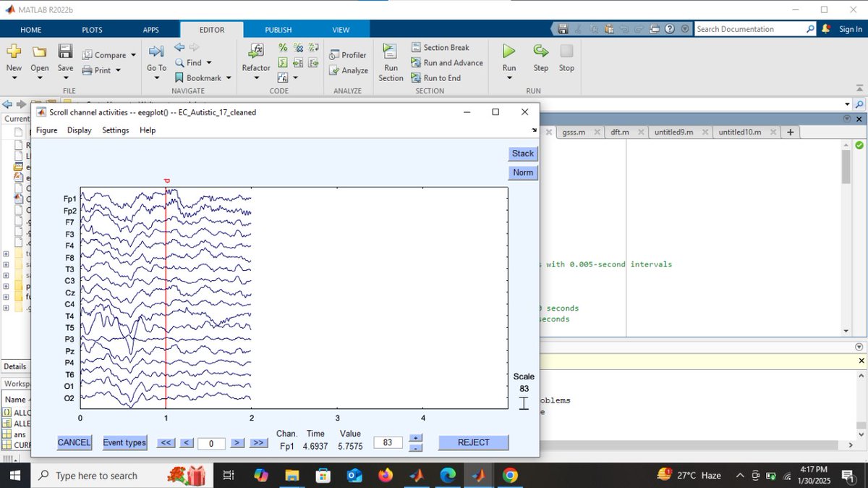The width and height of the screenshot is (868, 488).
Task: Open the Help menu in eegplot window
Action: [148, 130]
